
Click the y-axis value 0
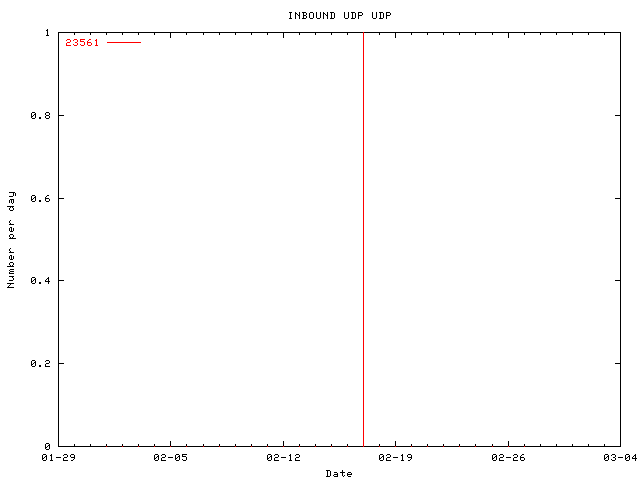coord(48,447)
